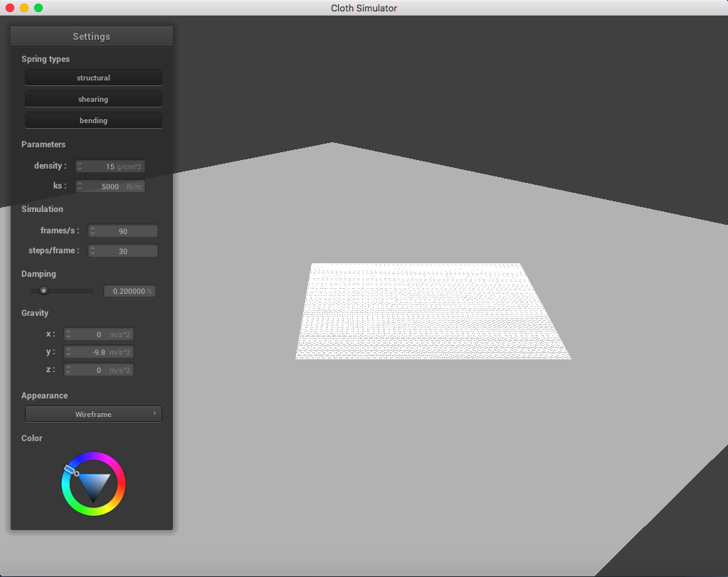This screenshot has width=728, height=577.
Task: Click the white cloth mesh in viewport
Action: click(433, 311)
